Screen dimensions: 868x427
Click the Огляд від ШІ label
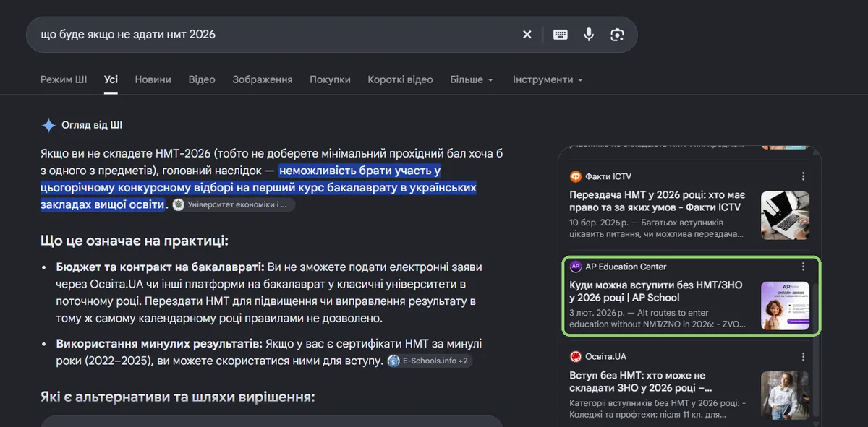click(x=92, y=126)
